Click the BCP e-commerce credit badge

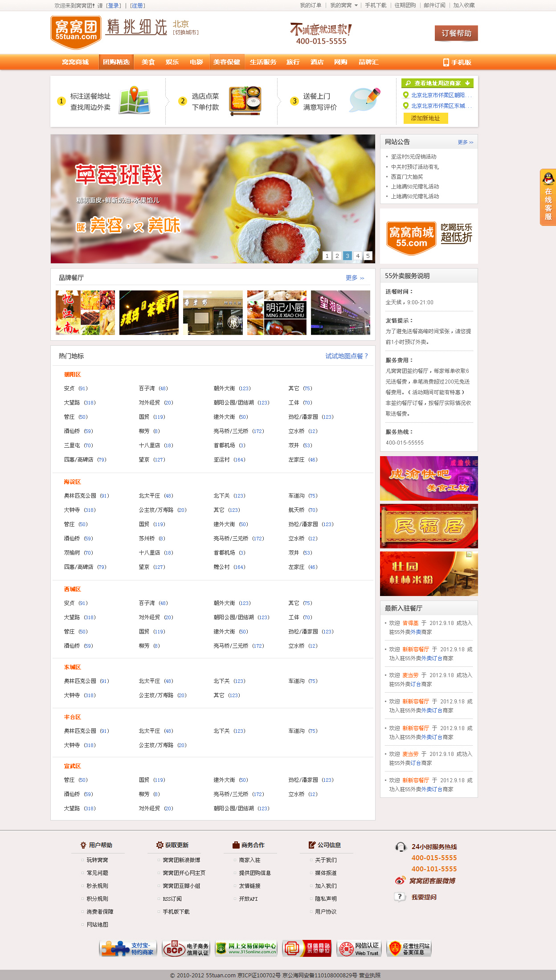pos(186,949)
